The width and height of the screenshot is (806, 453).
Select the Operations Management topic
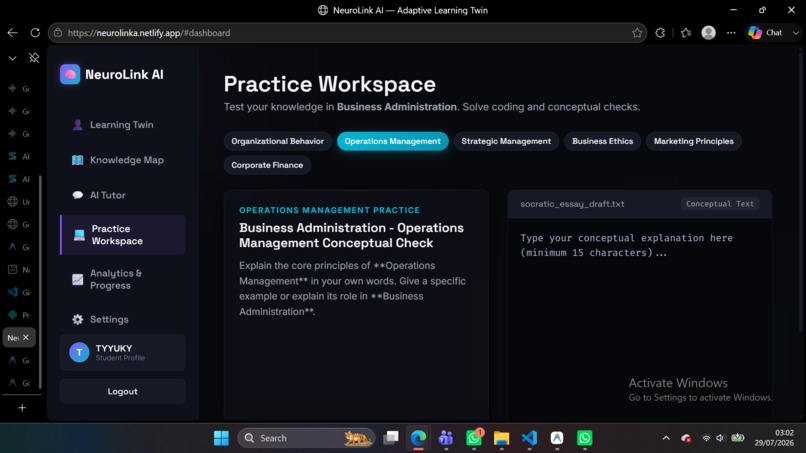(x=392, y=141)
